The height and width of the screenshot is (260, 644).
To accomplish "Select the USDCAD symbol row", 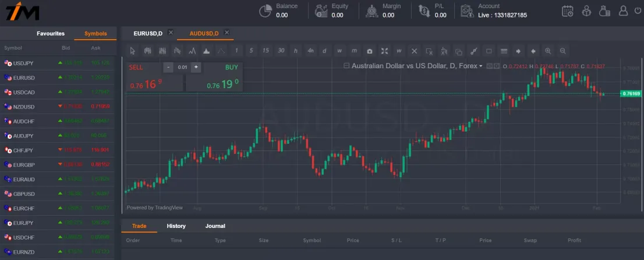I will click(x=58, y=92).
